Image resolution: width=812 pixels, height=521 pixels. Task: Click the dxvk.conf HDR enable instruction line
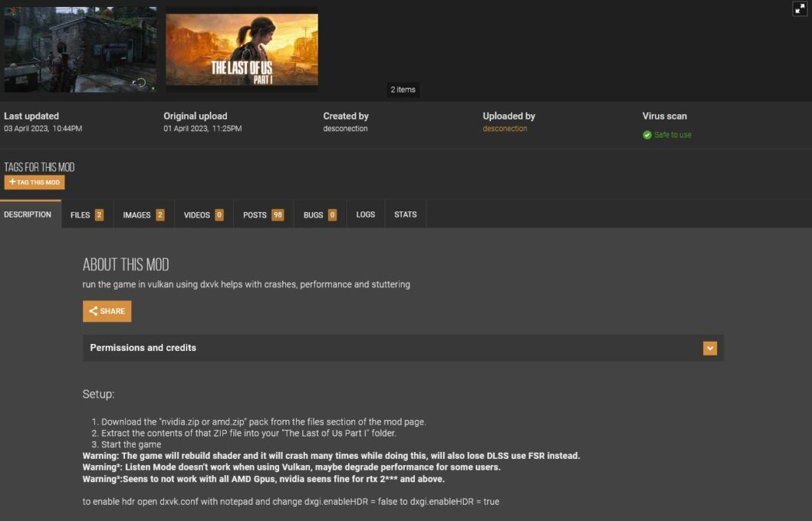pyautogui.click(x=291, y=501)
